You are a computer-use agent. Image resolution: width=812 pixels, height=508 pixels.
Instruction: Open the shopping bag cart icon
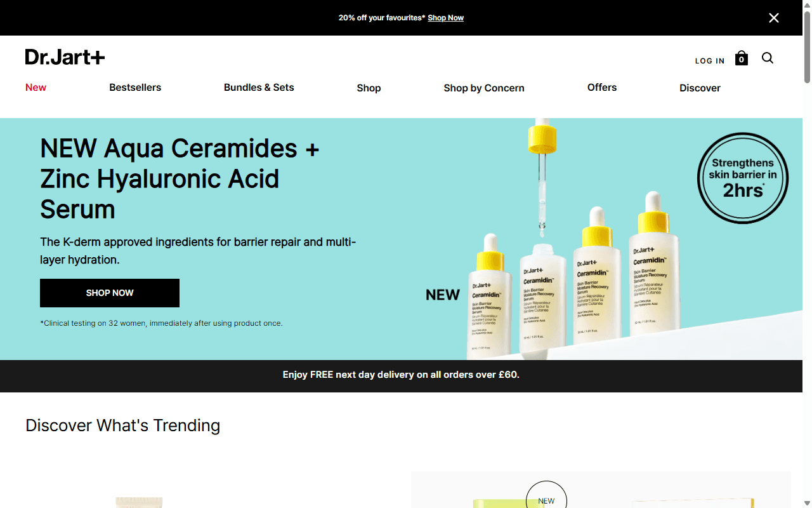742,58
